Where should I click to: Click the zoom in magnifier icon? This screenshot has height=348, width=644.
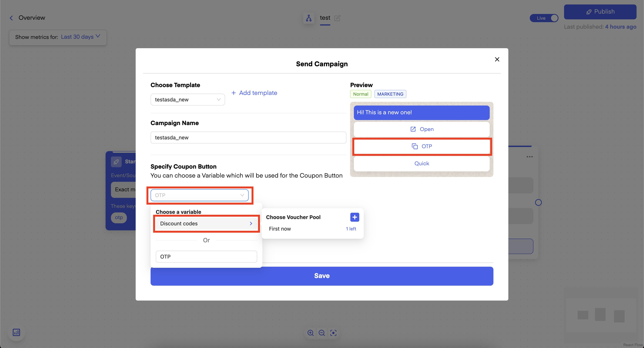point(310,333)
